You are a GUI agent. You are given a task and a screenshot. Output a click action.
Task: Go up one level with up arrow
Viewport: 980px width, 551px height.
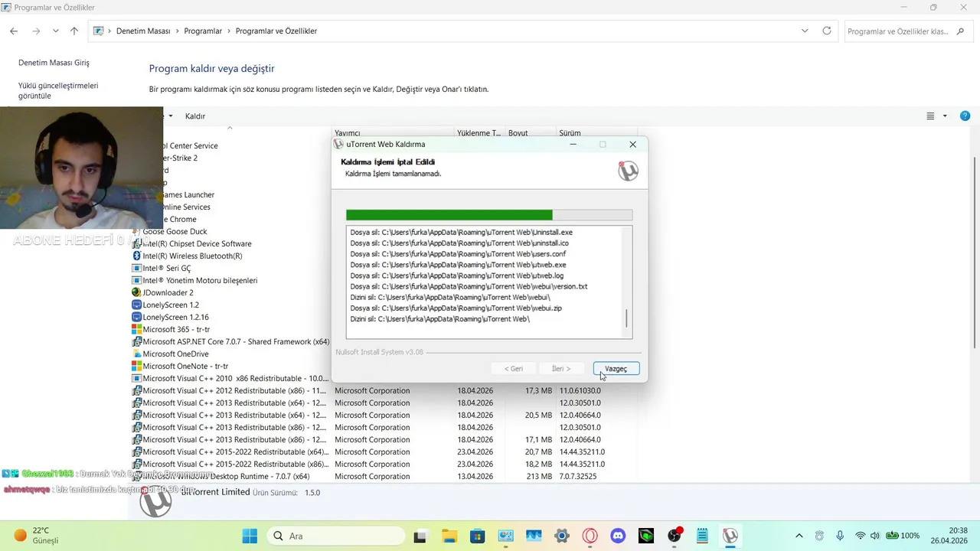tap(74, 31)
